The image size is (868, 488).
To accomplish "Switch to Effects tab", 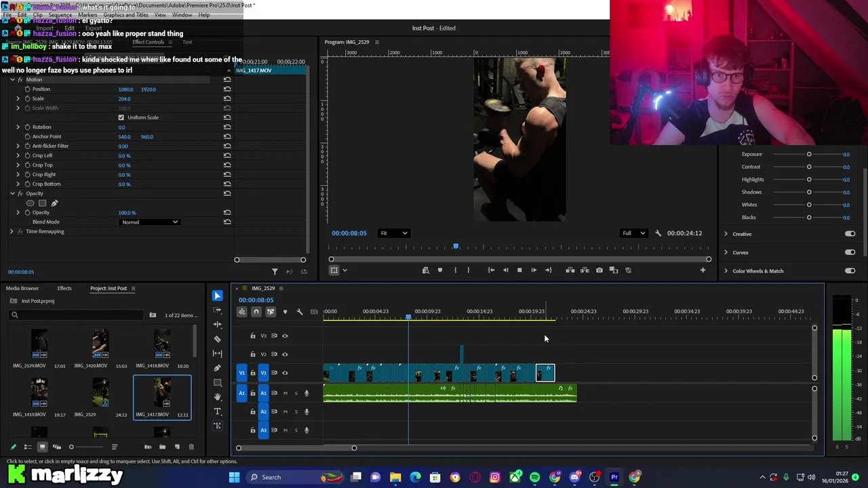I will pos(64,288).
